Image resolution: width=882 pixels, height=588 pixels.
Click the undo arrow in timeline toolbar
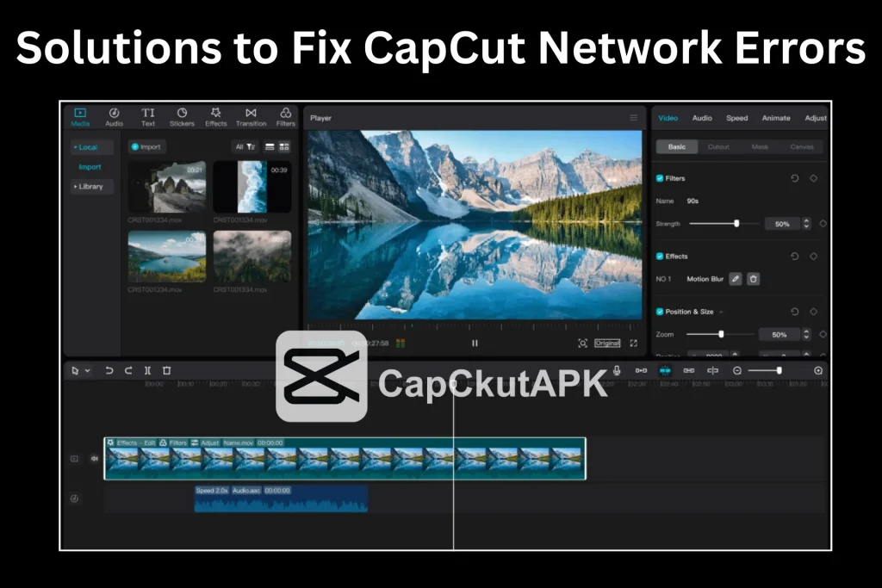[x=109, y=371]
